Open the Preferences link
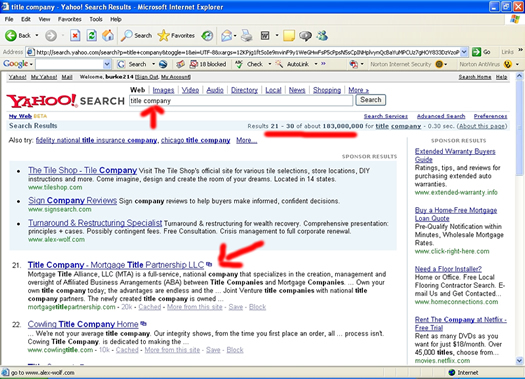Screen dimensions: 525x379 tap(490, 116)
